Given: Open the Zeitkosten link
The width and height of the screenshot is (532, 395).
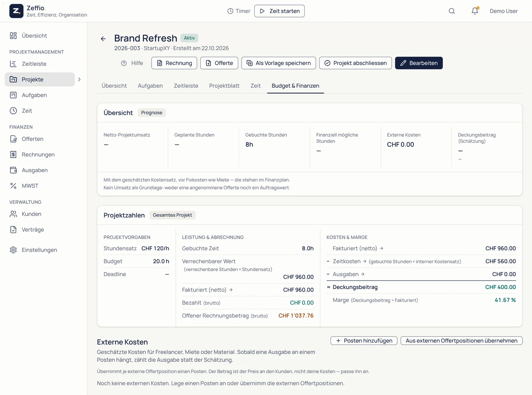Looking at the screenshot, I should tap(350, 261).
